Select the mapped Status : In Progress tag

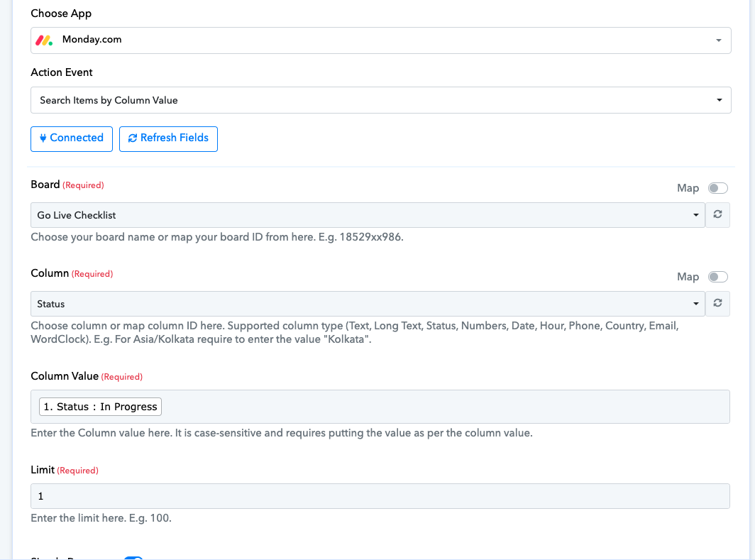[100, 407]
